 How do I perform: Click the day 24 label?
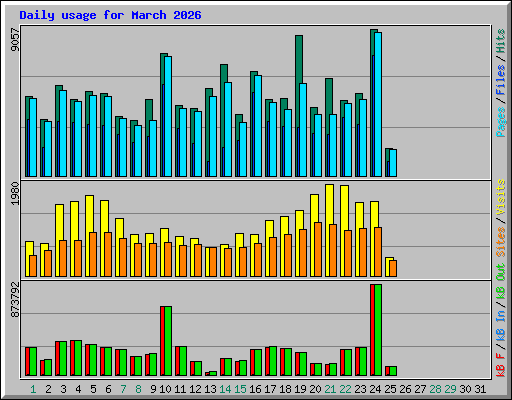coord(375,389)
